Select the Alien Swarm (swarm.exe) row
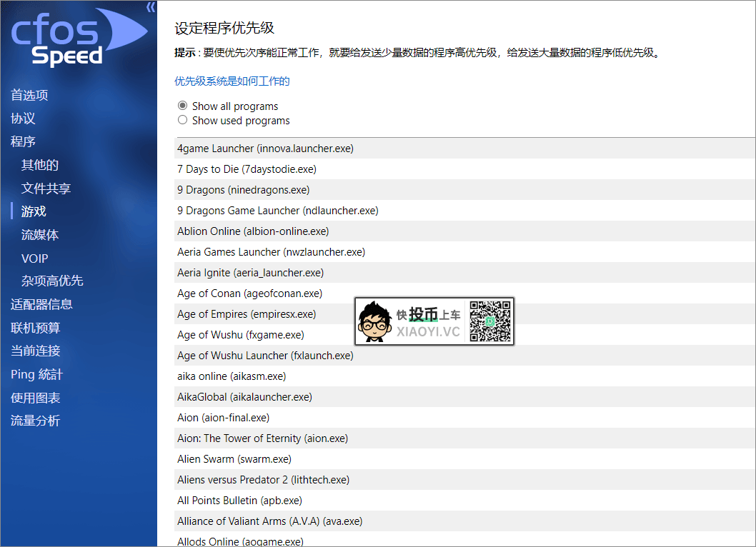 coord(464,459)
